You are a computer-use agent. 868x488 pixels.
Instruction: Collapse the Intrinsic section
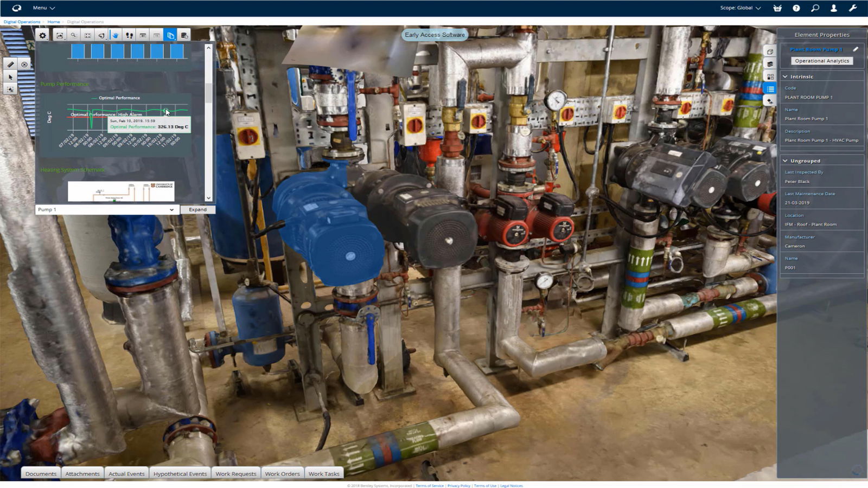pyautogui.click(x=786, y=76)
